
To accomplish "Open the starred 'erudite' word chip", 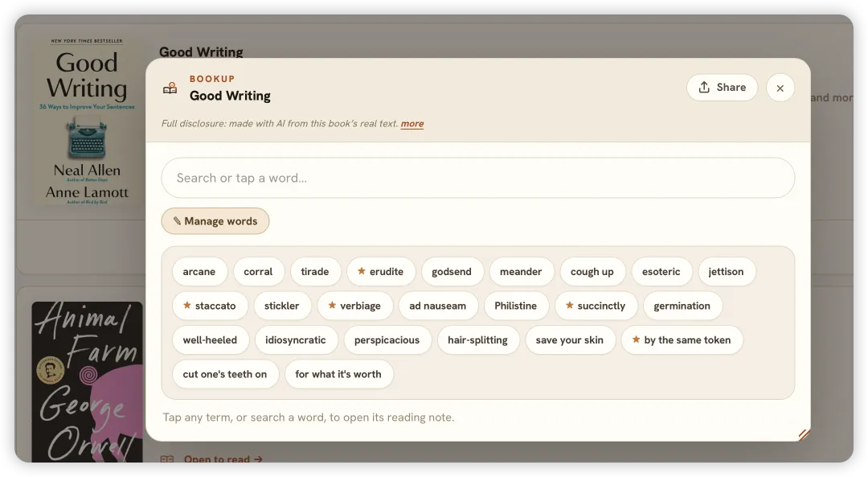I will tap(381, 271).
